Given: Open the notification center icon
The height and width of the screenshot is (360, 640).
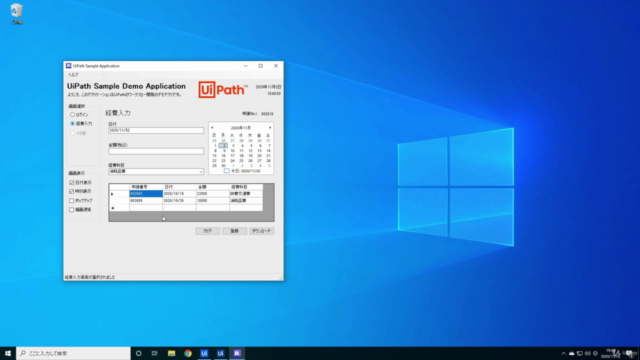Looking at the screenshot, I should pos(629,353).
